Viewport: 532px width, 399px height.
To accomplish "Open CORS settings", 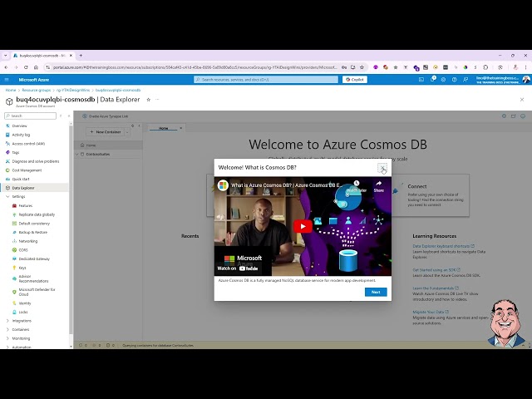I will point(23,249).
